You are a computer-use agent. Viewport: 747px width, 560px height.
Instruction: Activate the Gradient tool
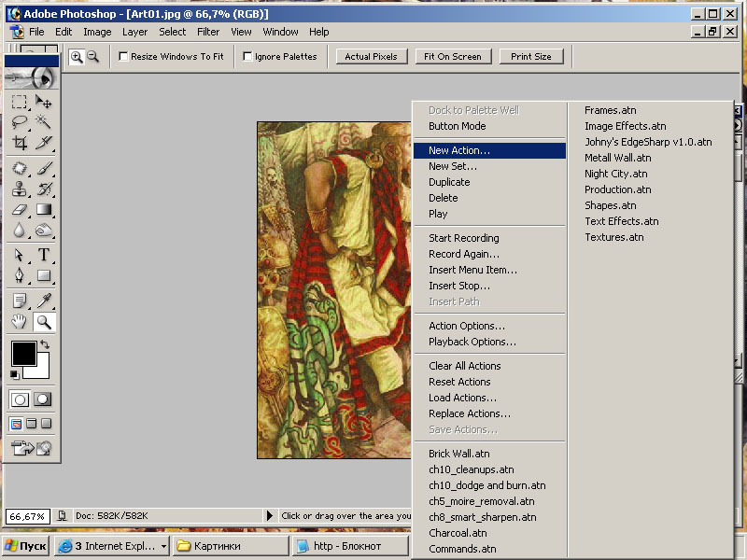(x=44, y=209)
